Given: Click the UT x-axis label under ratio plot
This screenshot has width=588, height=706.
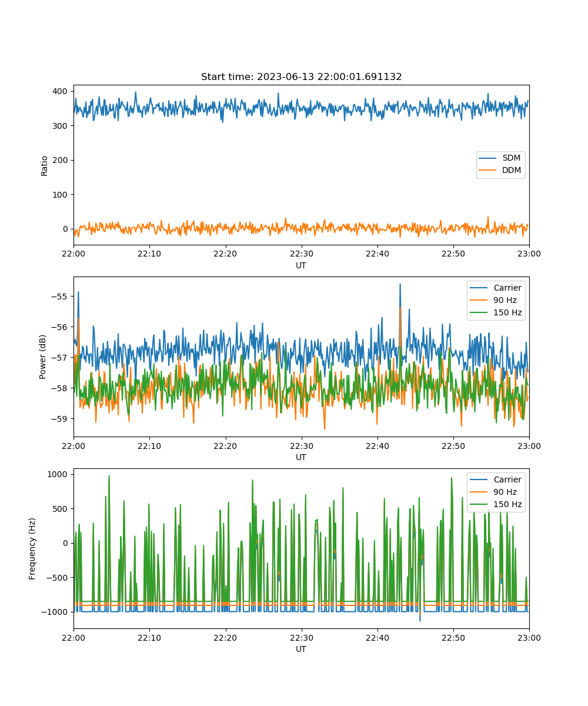Looking at the screenshot, I should [x=301, y=266].
